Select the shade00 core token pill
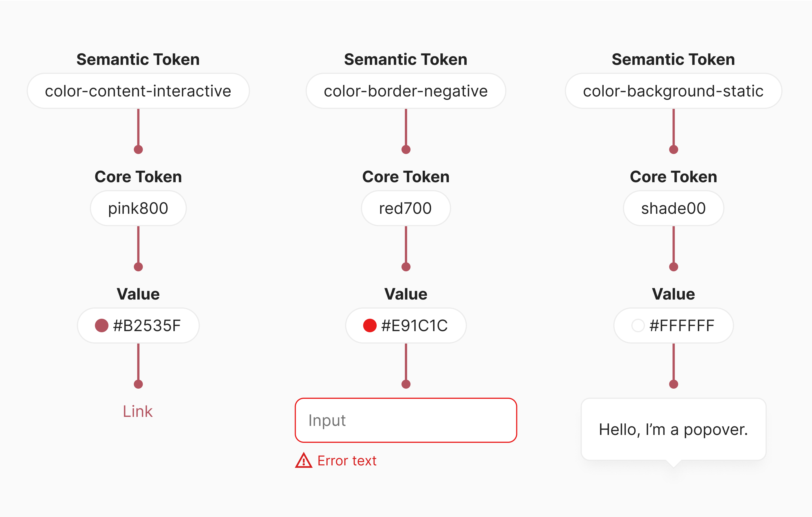The image size is (812, 517). point(673,208)
